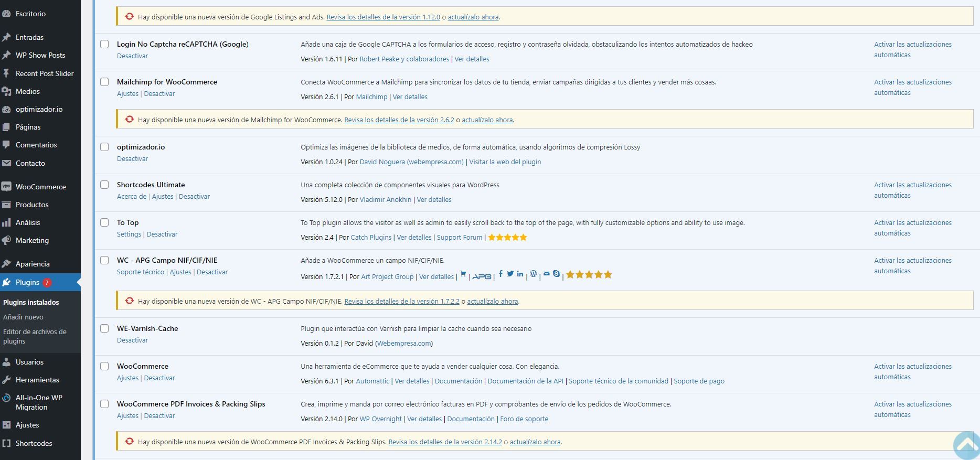Viewport: 980px width, 460px height.
Task: Click actualízalo ahora for Google Listings and Ads
Action: pos(473,17)
